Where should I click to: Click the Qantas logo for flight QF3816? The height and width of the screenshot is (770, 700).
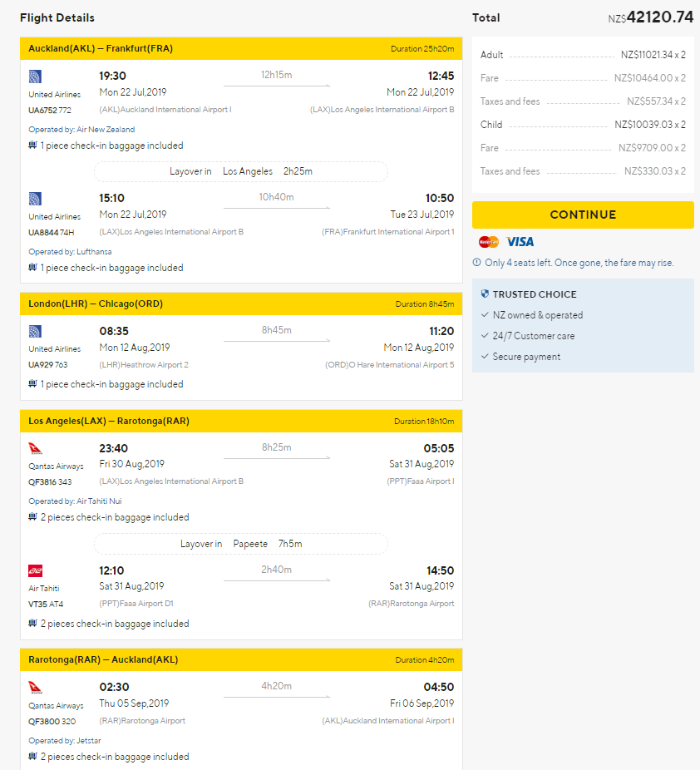pos(36,448)
